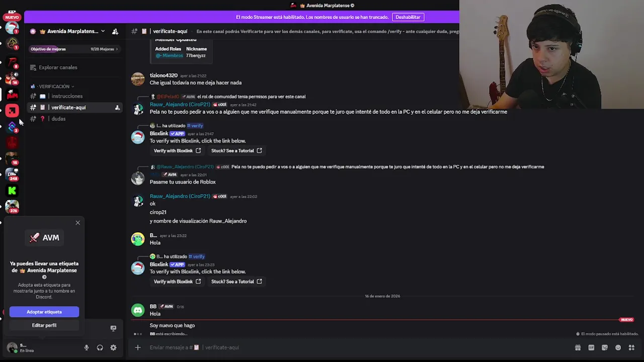Close the AVM tag popup
Screen dimensions: 644x362
point(77,223)
